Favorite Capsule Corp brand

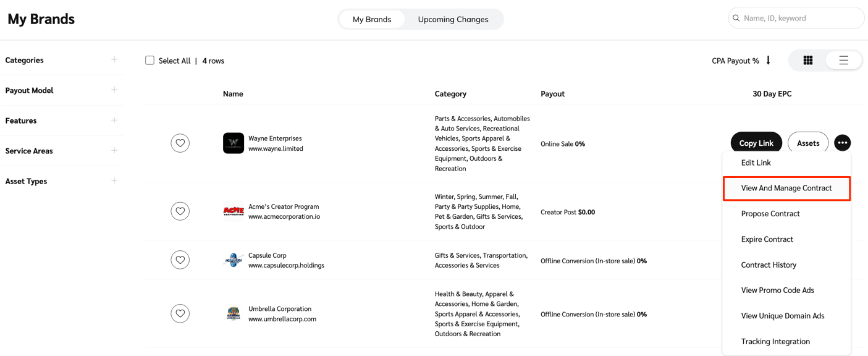point(180,260)
